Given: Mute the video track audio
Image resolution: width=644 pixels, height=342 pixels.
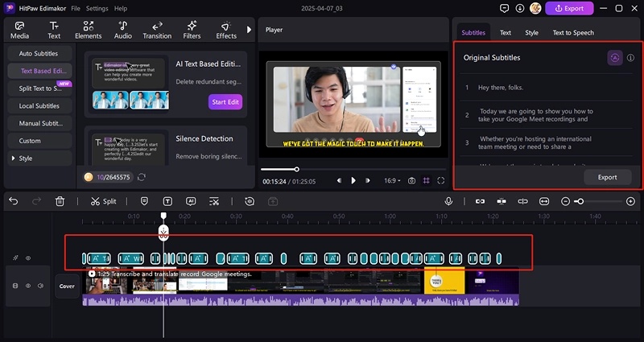Looking at the screenshot, I should tap(40, 286).
